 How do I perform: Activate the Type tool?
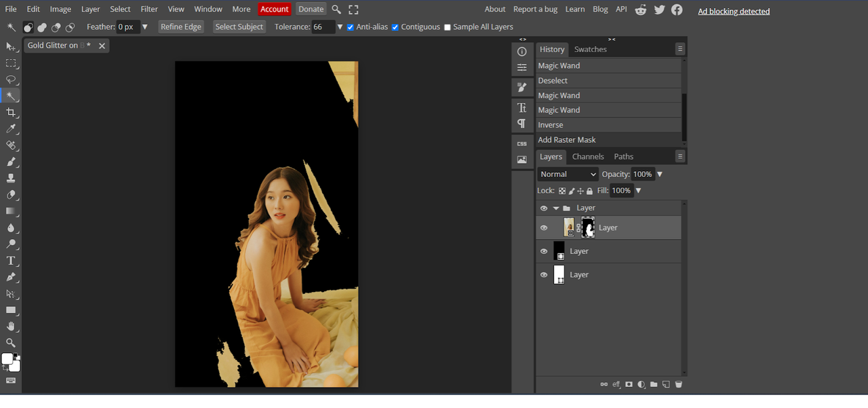click(x=11, y=261)
